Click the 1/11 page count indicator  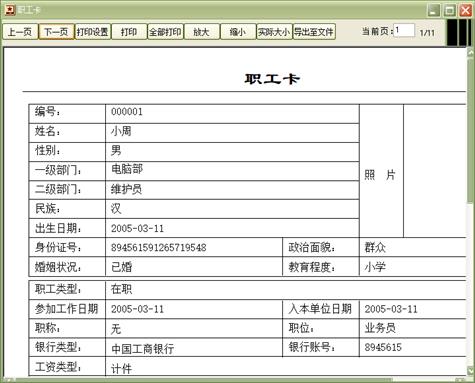click(x=427, y=33)
